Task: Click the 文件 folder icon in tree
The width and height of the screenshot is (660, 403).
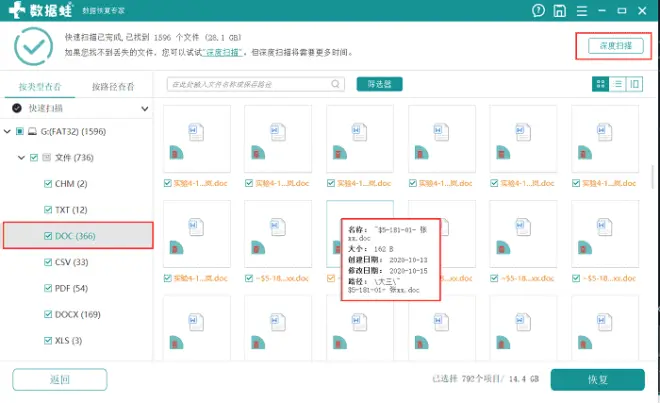Action: tap(47, 157)
